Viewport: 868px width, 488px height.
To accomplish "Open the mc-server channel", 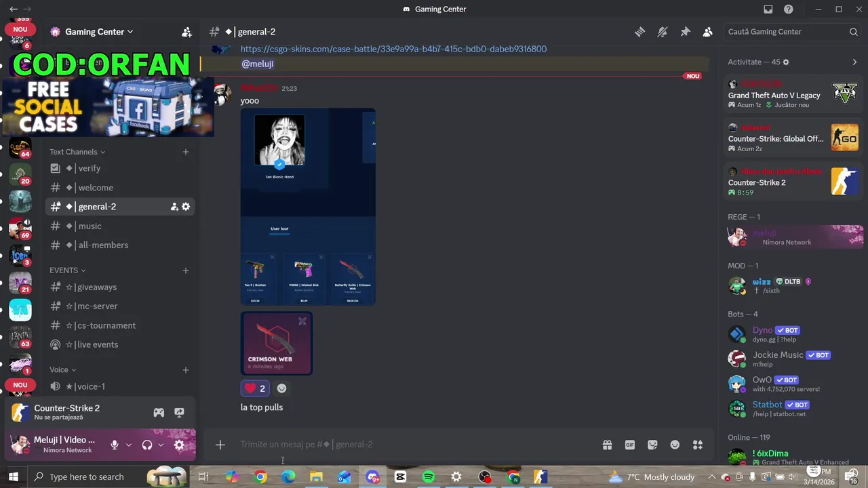I will tap(120, 306).
